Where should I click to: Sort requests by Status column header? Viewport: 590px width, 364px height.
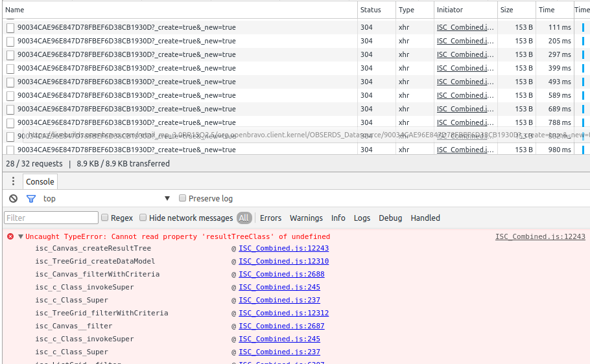coord(371,10)
